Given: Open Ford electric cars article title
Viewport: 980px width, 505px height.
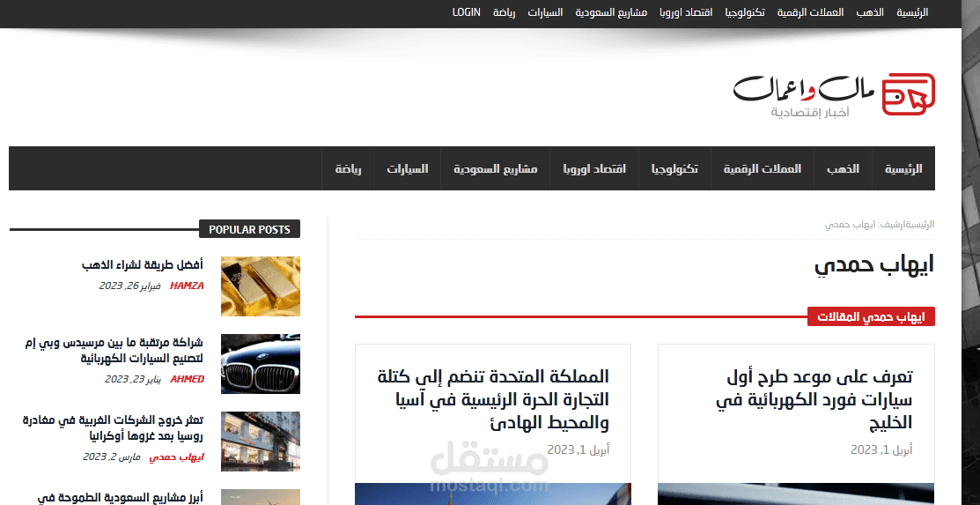Looking at the screenshot, I should coord(814,399).
